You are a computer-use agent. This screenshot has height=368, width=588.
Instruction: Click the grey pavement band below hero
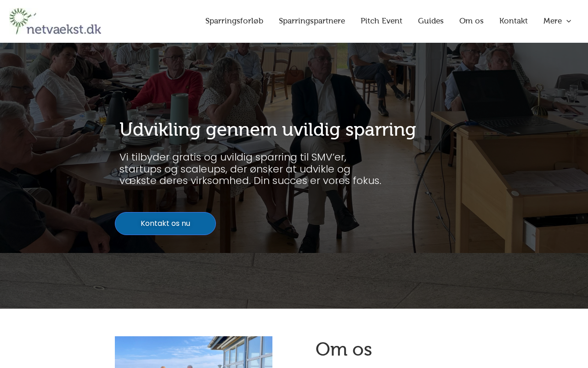[294, 281]
